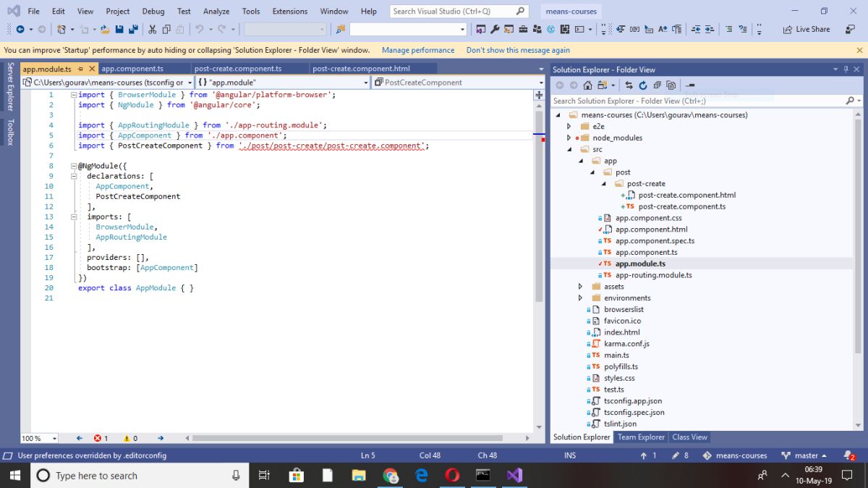This screenshot has width=868, height=488.
Task: Click the Undo arrow icon
Action: (x=199, y=29)
